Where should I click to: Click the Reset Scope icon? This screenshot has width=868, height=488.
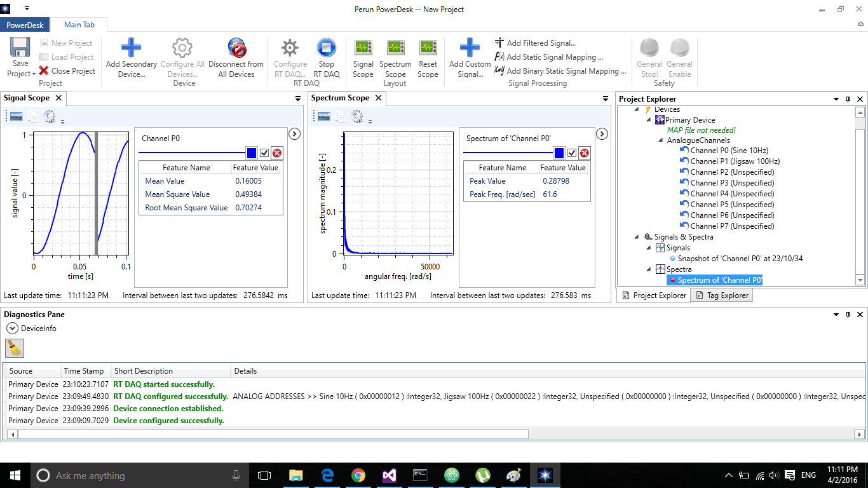(x=428, y=48)
